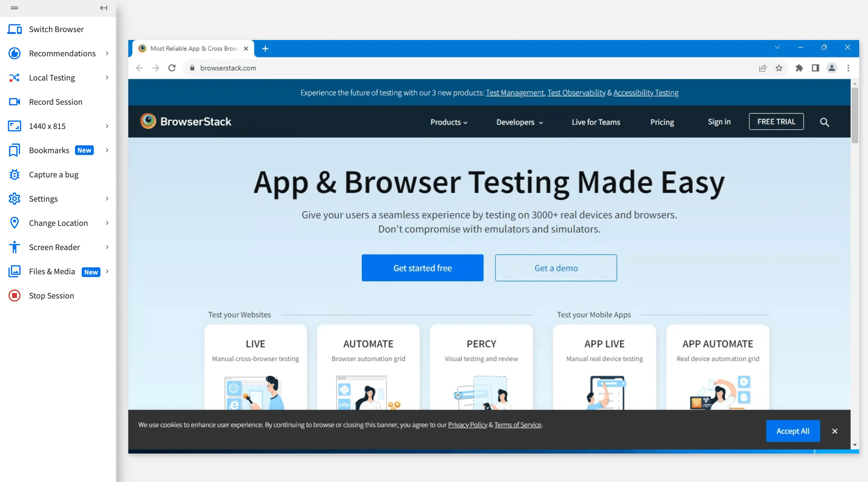Open the BrowserStack site search magnifier

(x=824, y=122)
